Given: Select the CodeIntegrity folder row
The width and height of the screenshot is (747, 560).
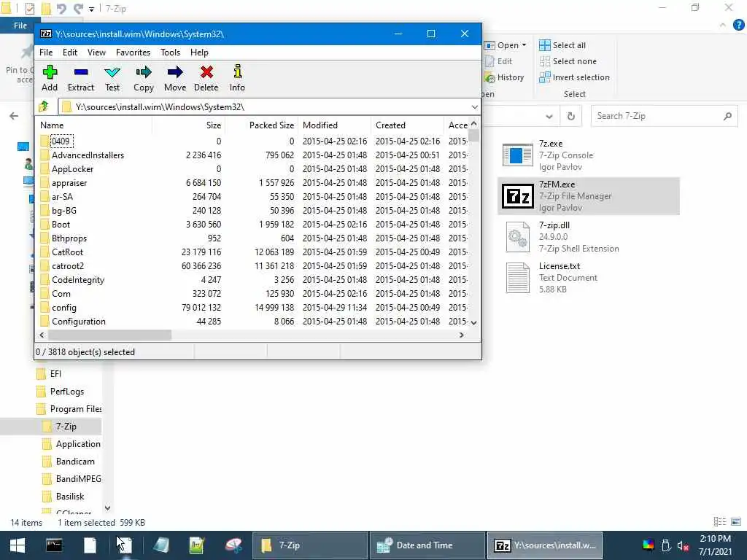Looking at the screenshot, I should (252, 279).
